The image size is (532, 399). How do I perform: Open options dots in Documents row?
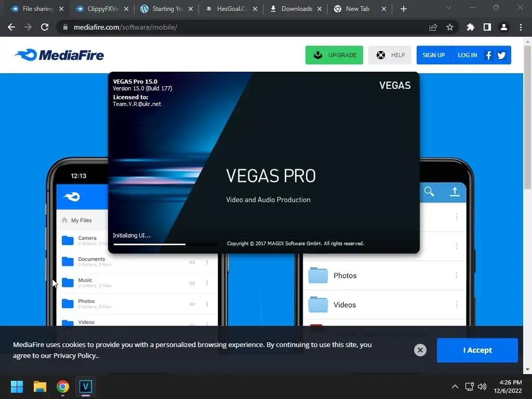tap(207, 262)
